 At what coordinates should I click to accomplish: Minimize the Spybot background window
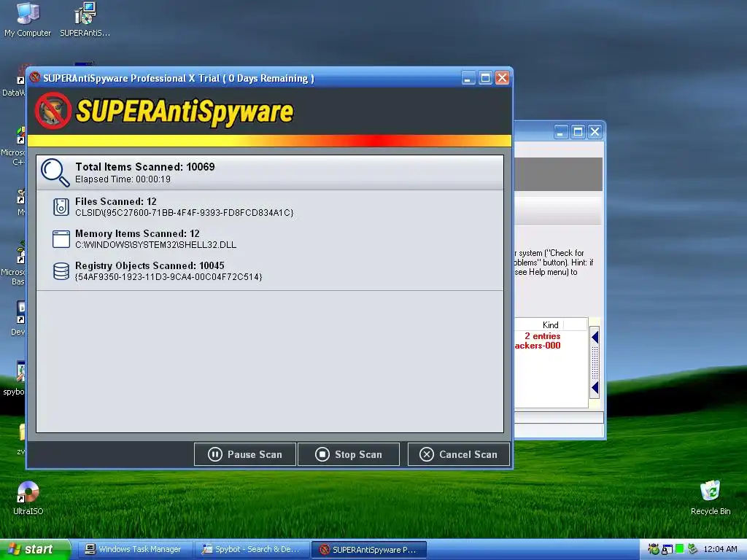pyautogui.click(x=561, y=132)
